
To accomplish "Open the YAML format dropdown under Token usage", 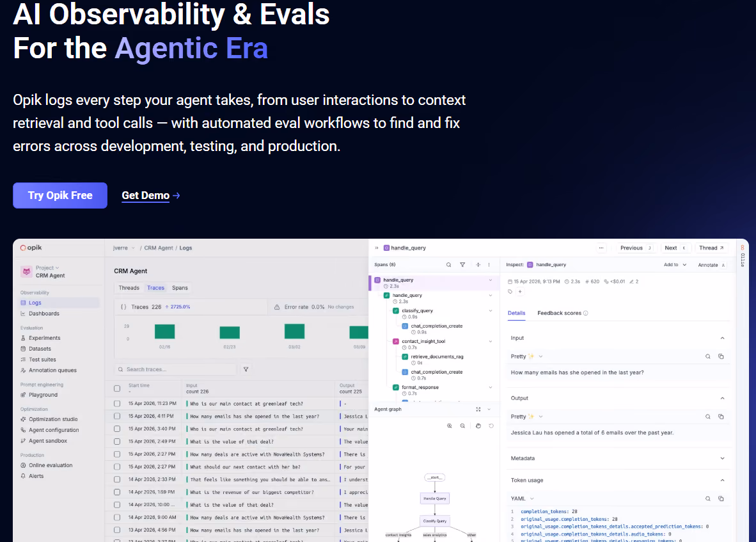I will (x=522, y=498).
